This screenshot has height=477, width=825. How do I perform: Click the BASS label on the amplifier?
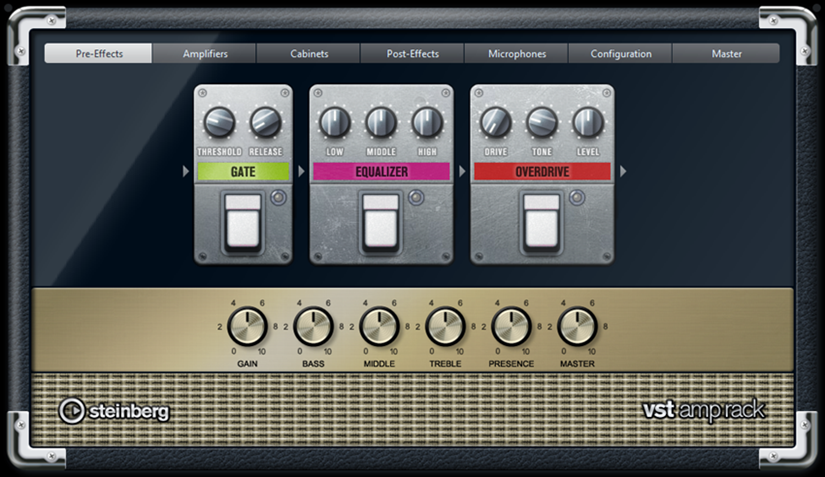coord(313,363)
